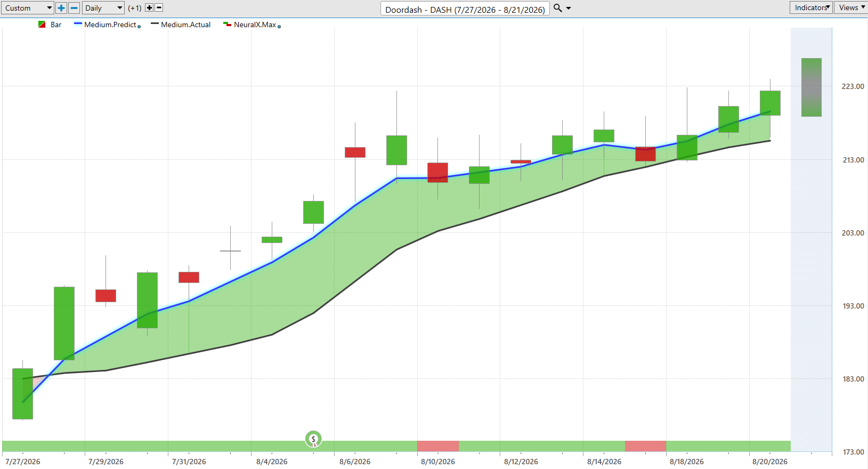Expand the arrow next to search icon
Viewport: 868px width, 469px height.
point(569,8)
